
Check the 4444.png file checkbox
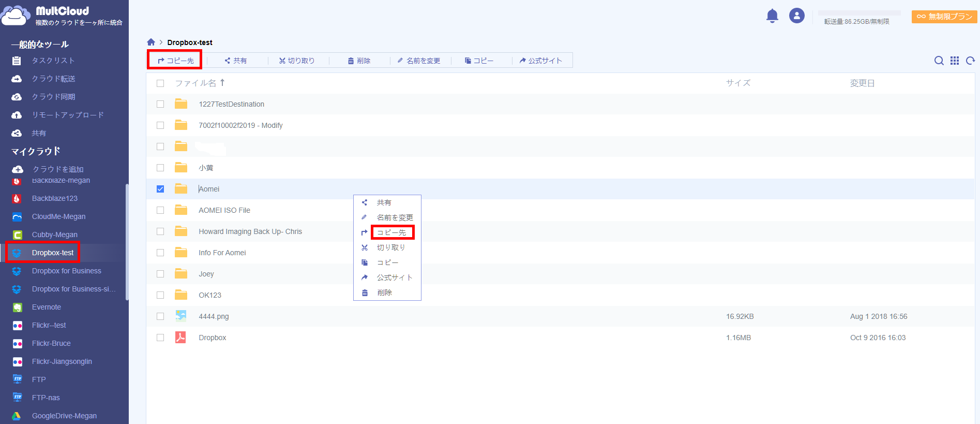160,316
